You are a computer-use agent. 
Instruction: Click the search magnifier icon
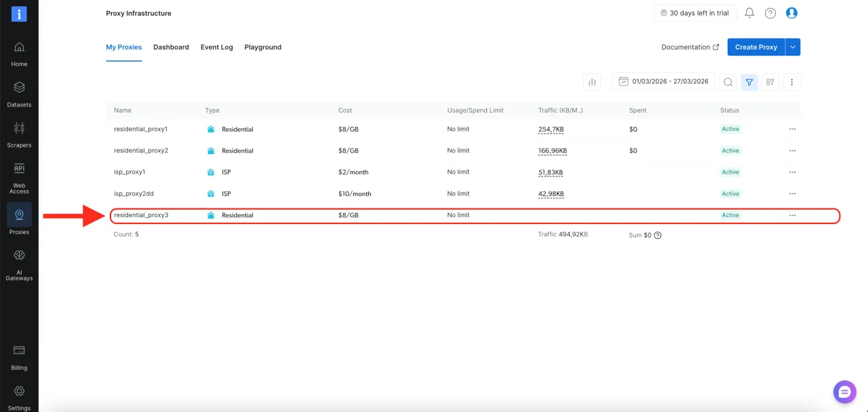728,82
